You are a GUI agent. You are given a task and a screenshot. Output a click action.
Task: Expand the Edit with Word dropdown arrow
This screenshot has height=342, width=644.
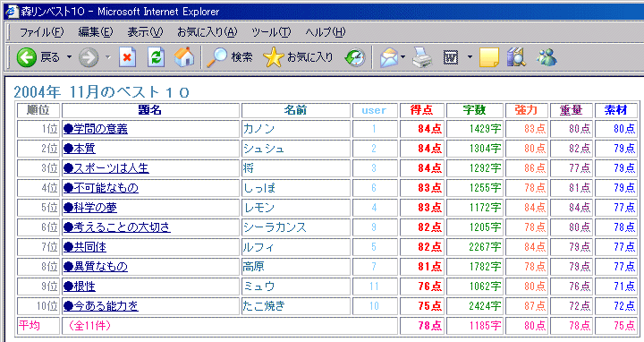(470, 57)
